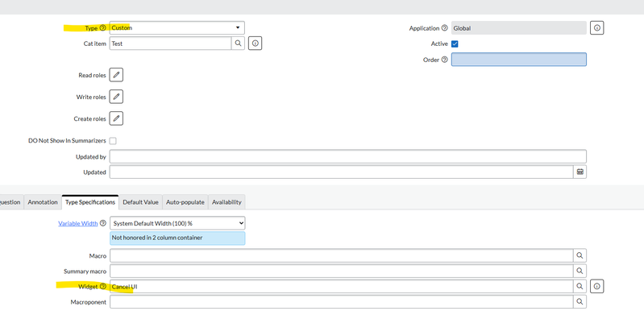Viewport: 644px width, 311px height.
Task: Click the Macro reference field
Action: [x=341, y=255]
